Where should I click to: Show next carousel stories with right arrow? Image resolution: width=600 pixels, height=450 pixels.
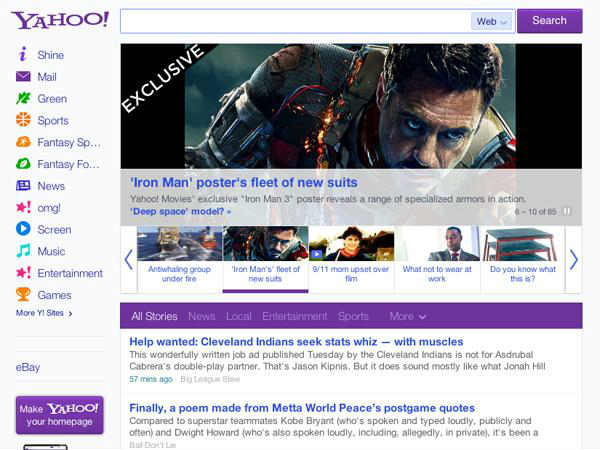[x=573, y=259]
